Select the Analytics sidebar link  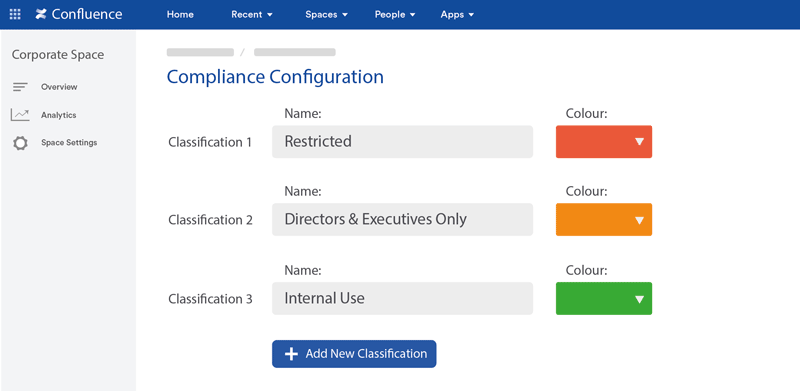click(x=59, y=115)
